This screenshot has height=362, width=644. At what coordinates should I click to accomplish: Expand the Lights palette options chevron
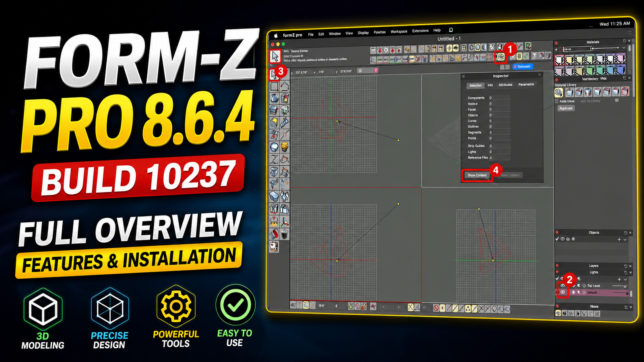pyautogui.click(x=625, y=280)
